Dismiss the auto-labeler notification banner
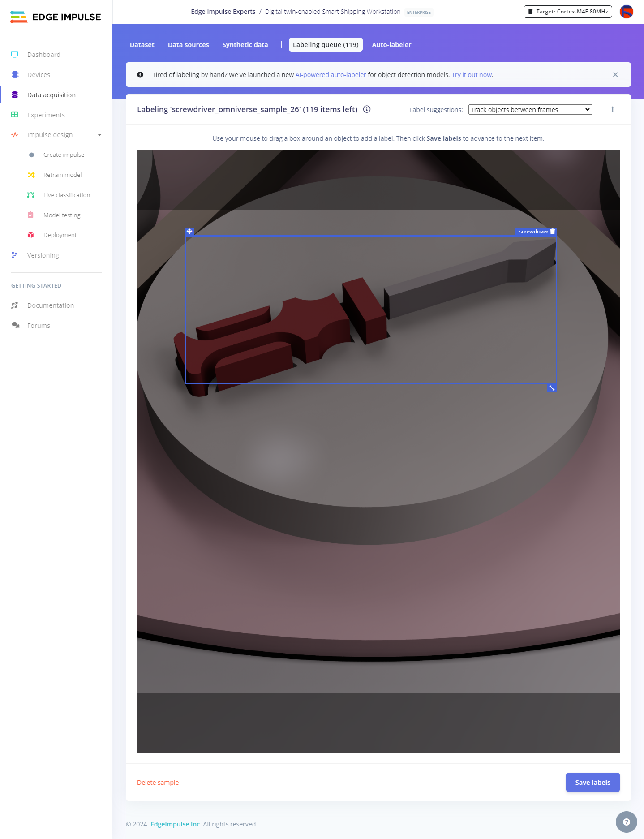Image resolution: width=644 pixels, height=839 pixels. tap(615, 75)
